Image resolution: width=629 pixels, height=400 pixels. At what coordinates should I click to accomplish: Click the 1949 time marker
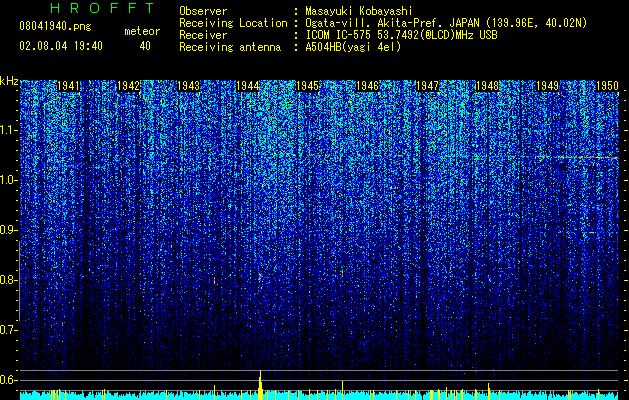point(548,86)
